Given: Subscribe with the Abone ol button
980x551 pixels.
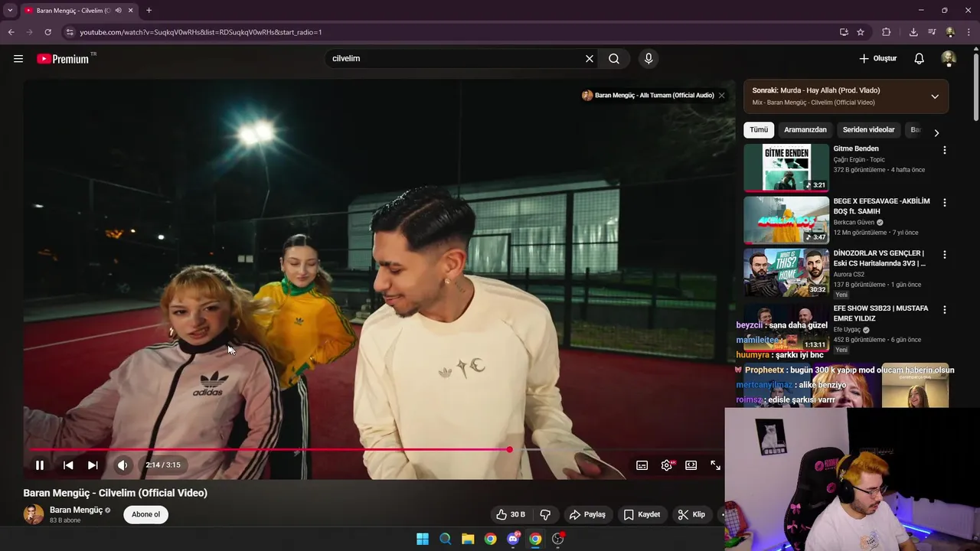Looking at the screenshot, I should tap(145, 514).
